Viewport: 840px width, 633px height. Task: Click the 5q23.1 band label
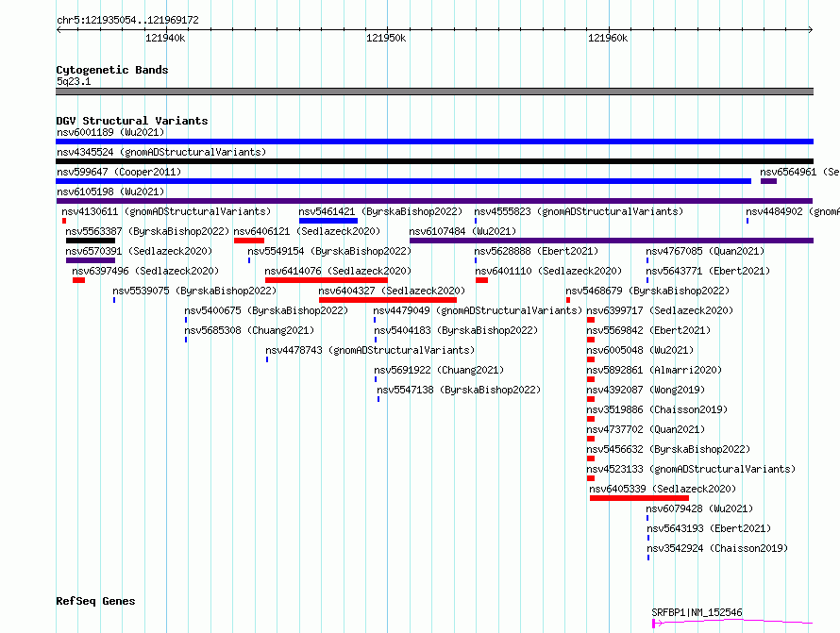click(x=74, y=81)
